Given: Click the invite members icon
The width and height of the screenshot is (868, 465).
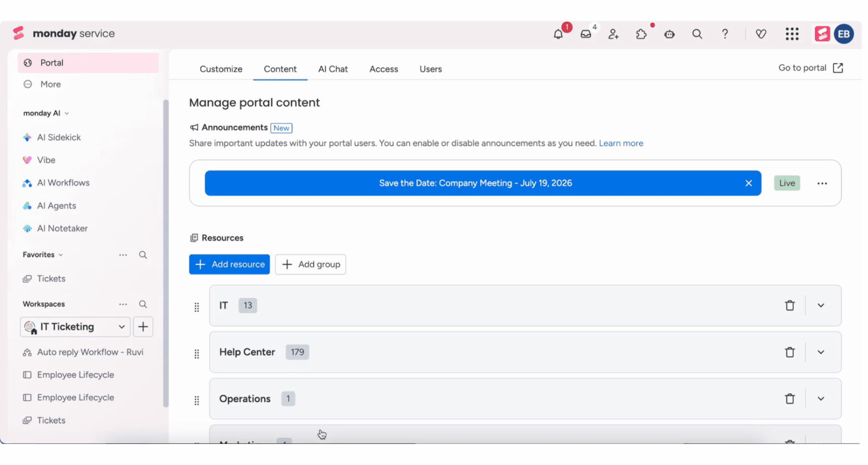Looking at the screenshot, I should coord(613,34).
